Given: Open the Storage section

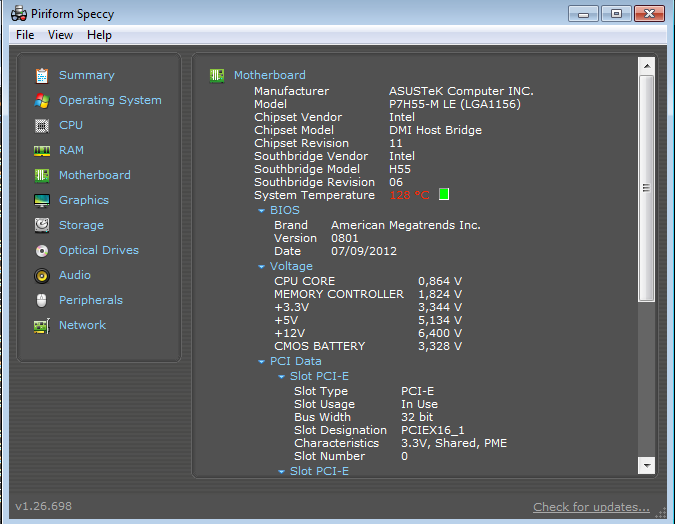Looking at the screenshot, I should [81, 225].
